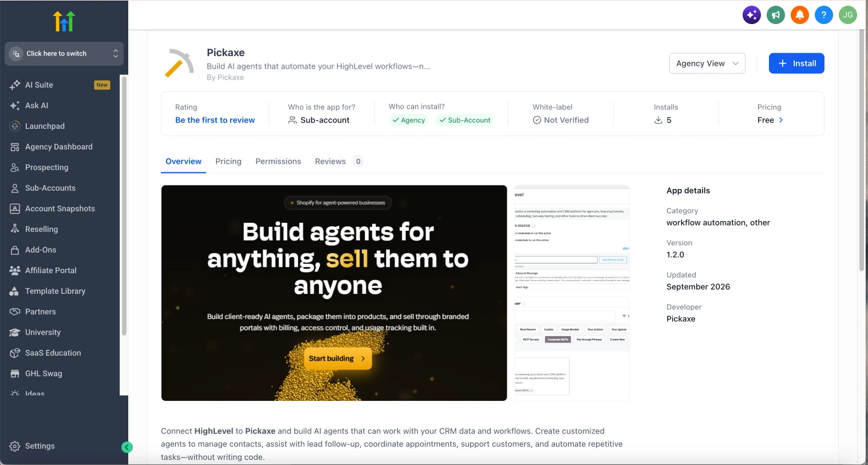Click the Sub-Accounts person icon
Screen dimensions: 868x465
coord(15,188)
